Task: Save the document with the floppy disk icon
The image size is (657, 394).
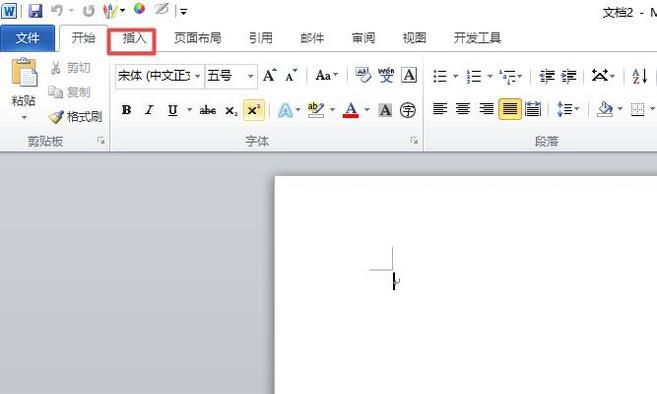Action: 35,10
